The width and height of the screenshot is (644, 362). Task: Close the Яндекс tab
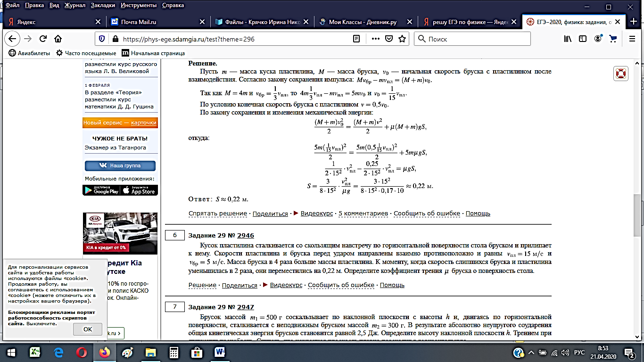(x=98, y=22)
